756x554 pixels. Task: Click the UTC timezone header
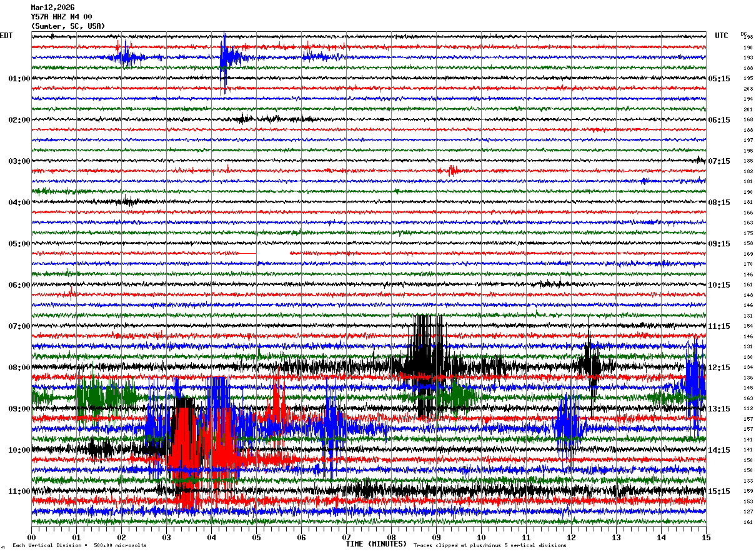coord(722,36)
